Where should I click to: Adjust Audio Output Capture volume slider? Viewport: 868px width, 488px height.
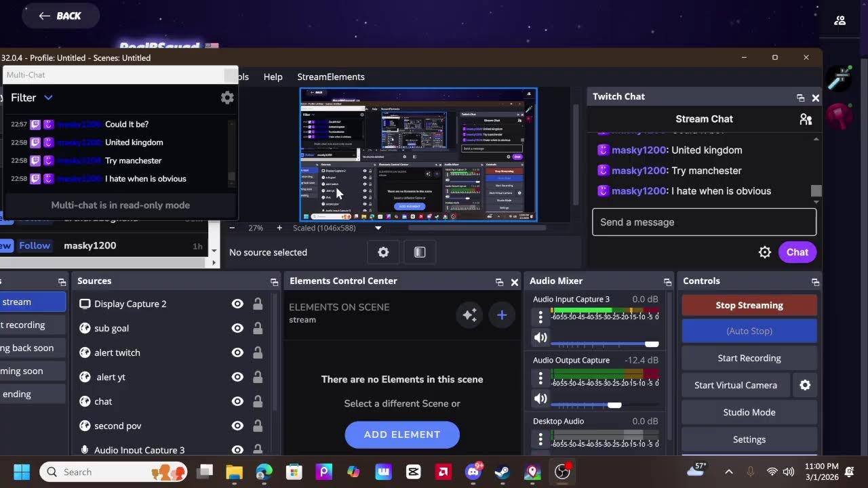point(605,405)
